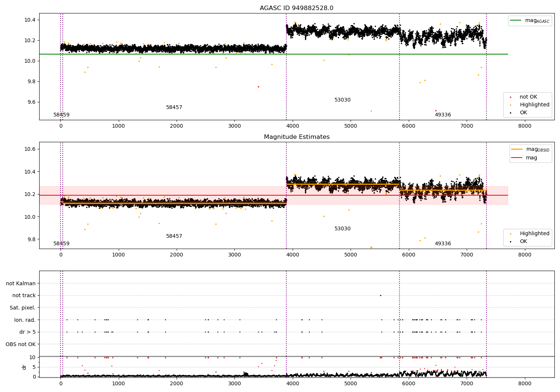Viewport: 560px width, 392px height.
Task: Click the middle plot's 10.6 y-axis tick label
Action: point(30,149)
